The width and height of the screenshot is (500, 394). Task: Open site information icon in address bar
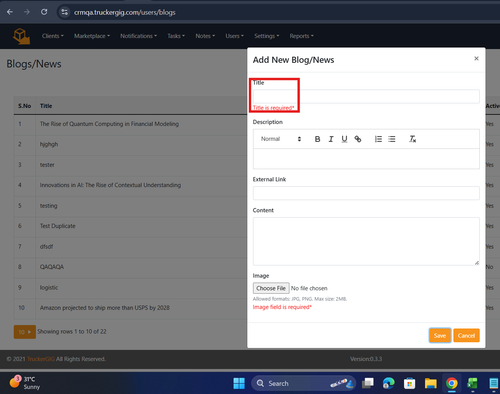[x=65, y=12]
